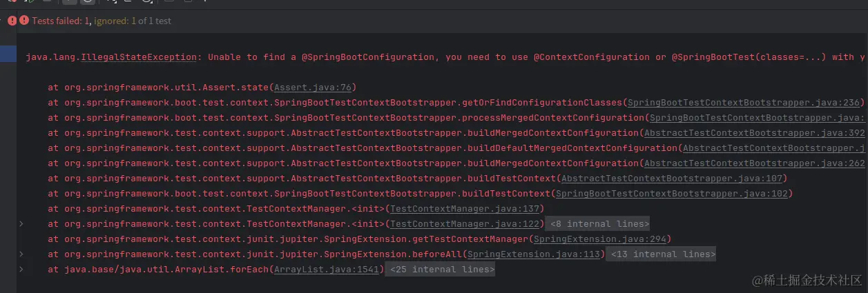Click the red error icon beside "Tests failed"
Image resolution: width=868 pixels, height=293 pixels.
pos(24,21)
